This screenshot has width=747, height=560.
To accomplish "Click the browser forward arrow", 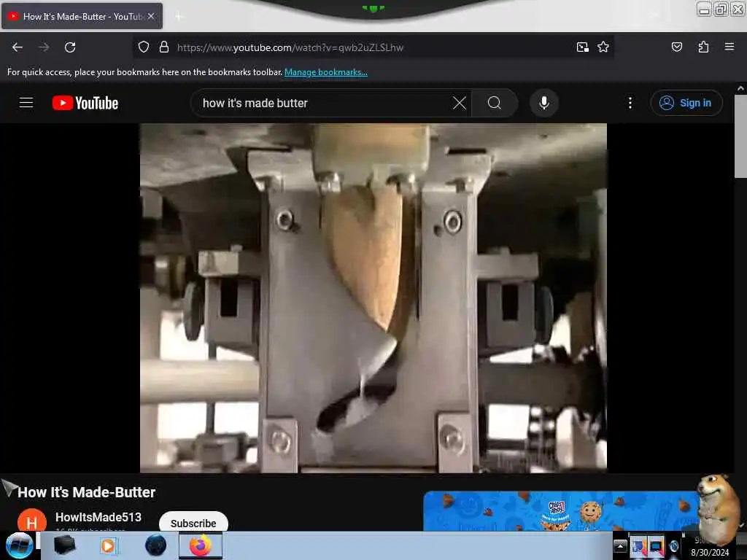I will [x=44, y=47].
